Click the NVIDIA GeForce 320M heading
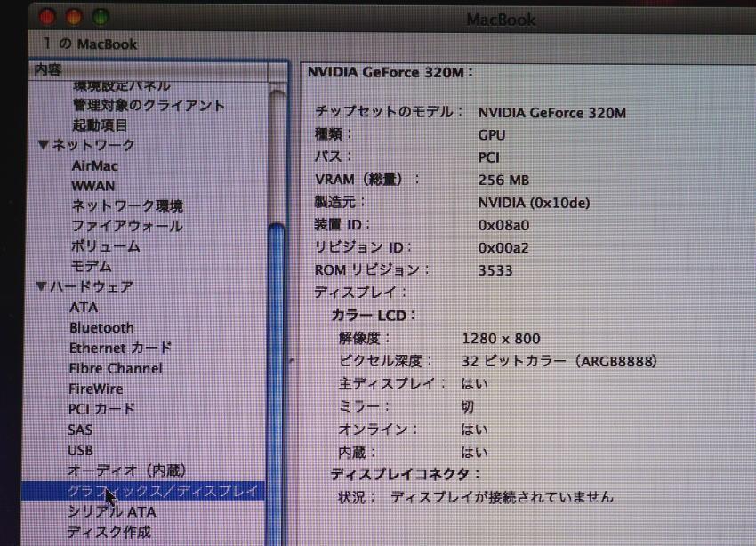756x546 pixels. tap(390, 72)
